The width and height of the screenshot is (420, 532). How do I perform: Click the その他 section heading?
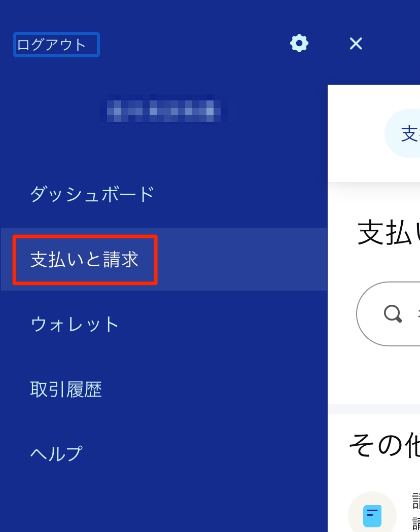pyautogui.click(x=384, y=445)
